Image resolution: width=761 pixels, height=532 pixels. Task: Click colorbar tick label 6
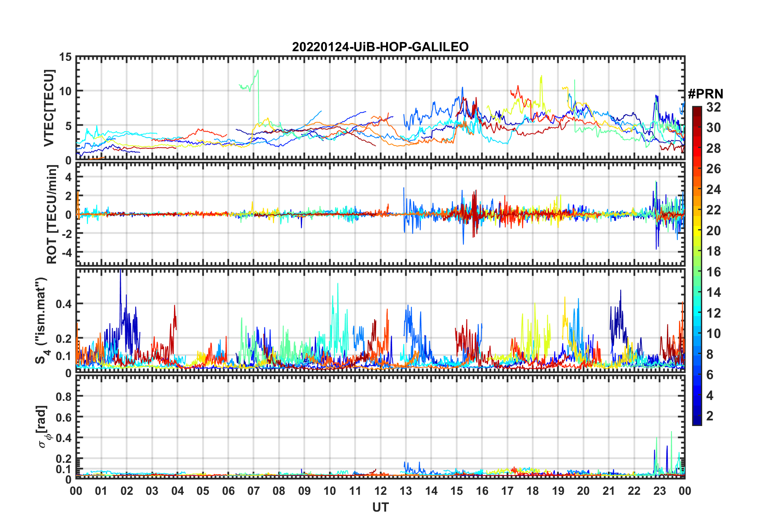click(x=710, y=375)
